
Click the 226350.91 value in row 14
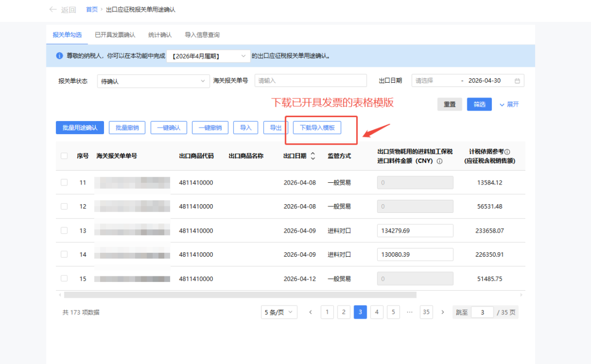[490, 255]
